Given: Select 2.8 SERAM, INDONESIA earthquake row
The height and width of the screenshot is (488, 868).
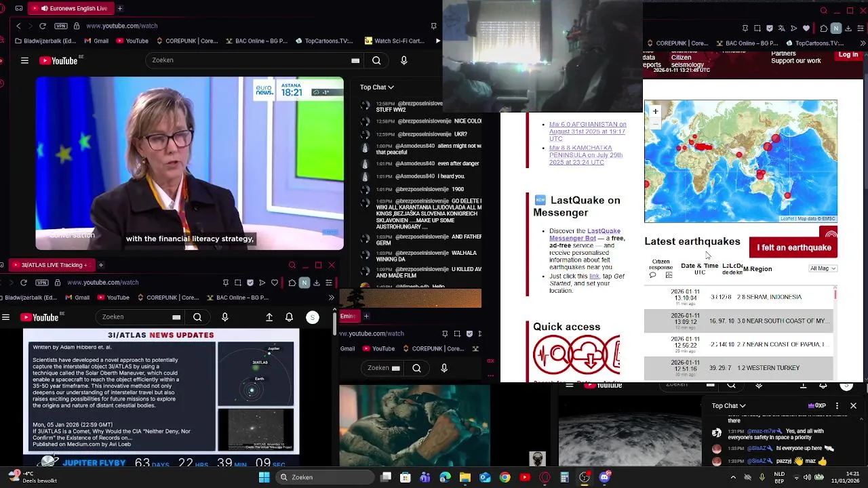Looking at the screenshot, I should [x=739, y=297].
